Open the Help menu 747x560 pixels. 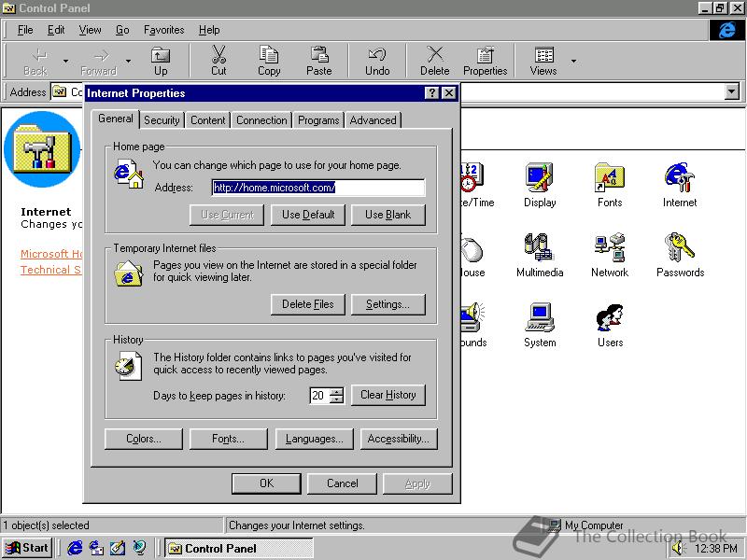pos(209,30)
